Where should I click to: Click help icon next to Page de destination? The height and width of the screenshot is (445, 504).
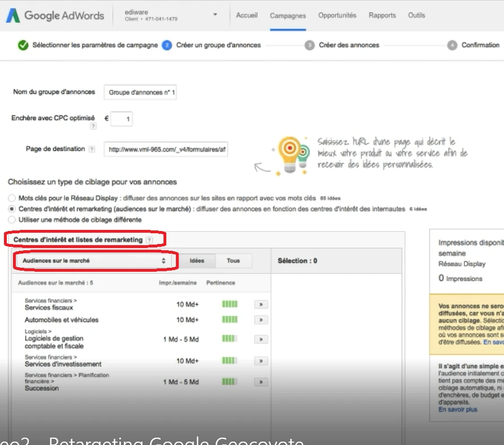coord(90,149)
